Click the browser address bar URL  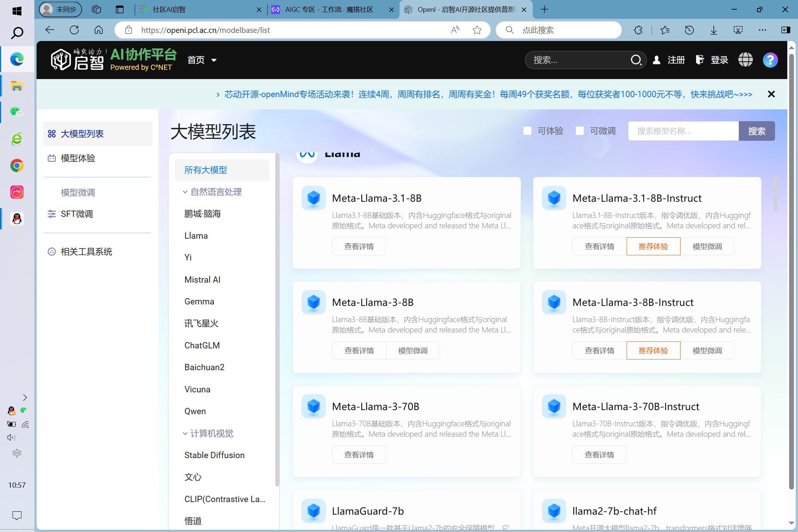pos(205,30)
